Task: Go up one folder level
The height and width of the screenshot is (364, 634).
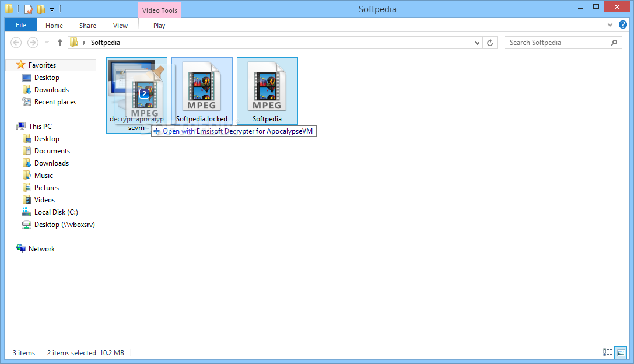Action: [x=60, y=43]
